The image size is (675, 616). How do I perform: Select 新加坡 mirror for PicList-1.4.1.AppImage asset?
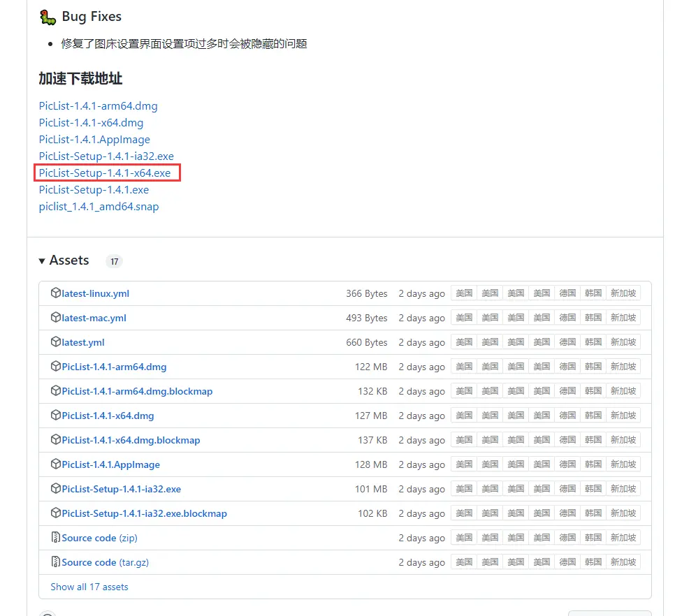[x=623, y=464]
